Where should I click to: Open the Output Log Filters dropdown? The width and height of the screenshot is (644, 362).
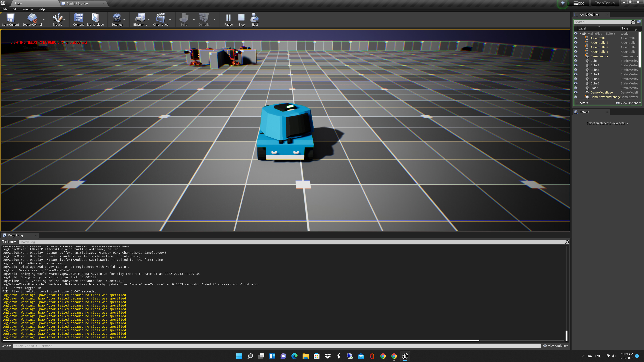click(9, 242)
